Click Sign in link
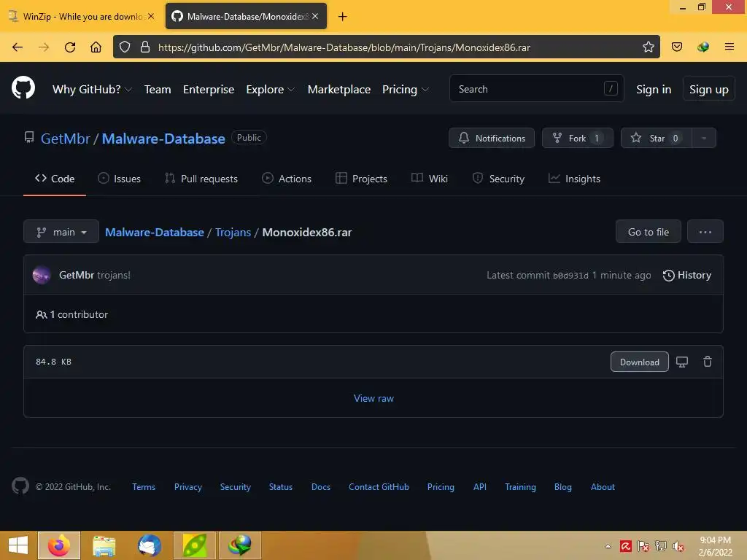 pyautogui.click(x=654, y=90)
